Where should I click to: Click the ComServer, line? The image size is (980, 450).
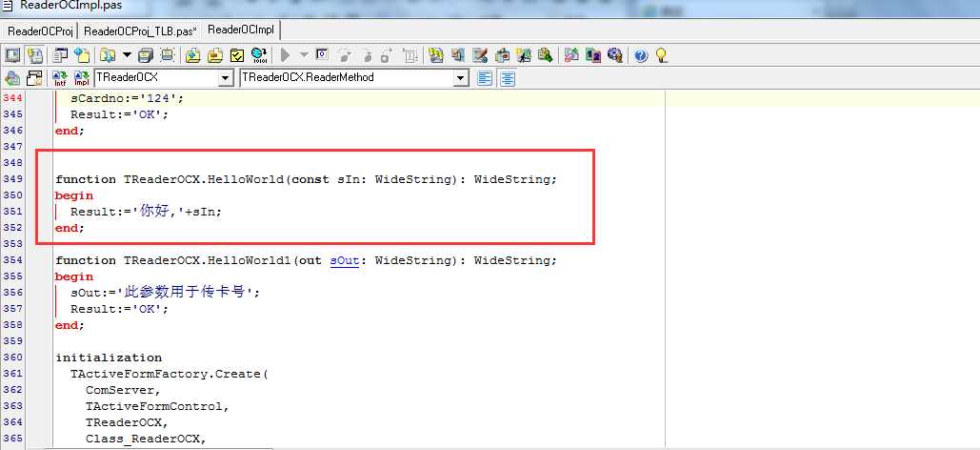pyautogui.click(x=123, y=391)
